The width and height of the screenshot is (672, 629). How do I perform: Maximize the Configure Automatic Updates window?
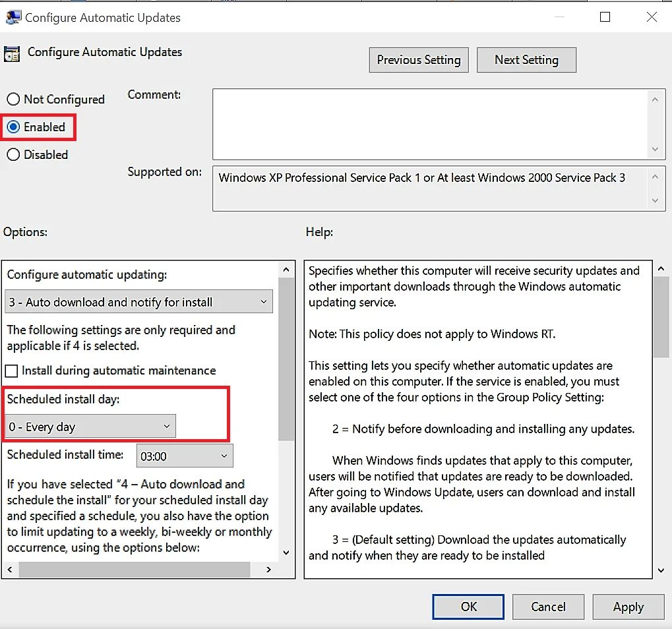tap(605, 16)
